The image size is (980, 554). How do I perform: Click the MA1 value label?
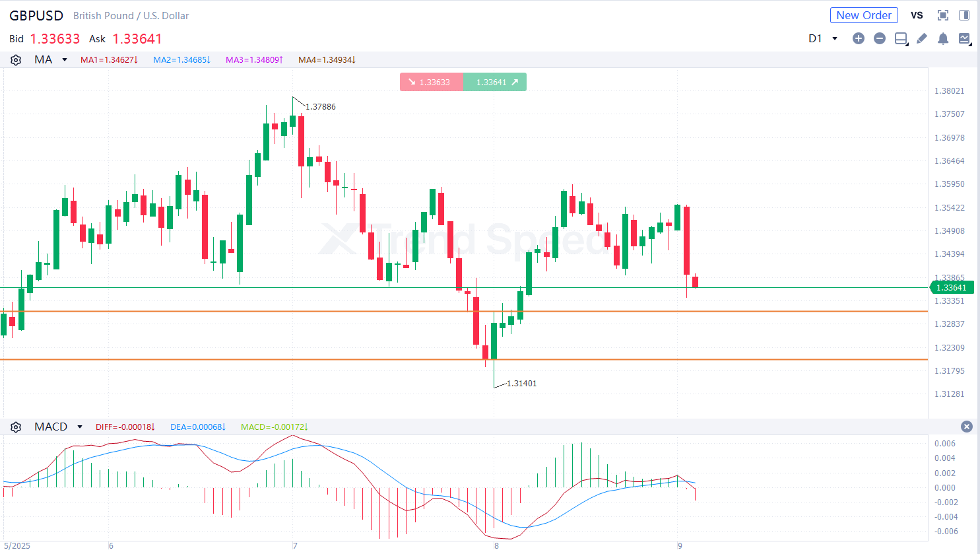click(x=109, y=59)
